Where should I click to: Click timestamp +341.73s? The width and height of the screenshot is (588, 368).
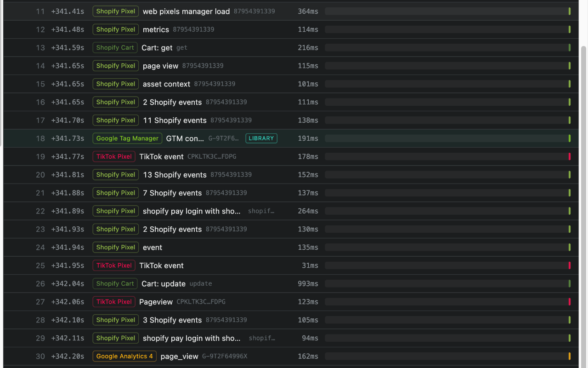click(68, 138)
